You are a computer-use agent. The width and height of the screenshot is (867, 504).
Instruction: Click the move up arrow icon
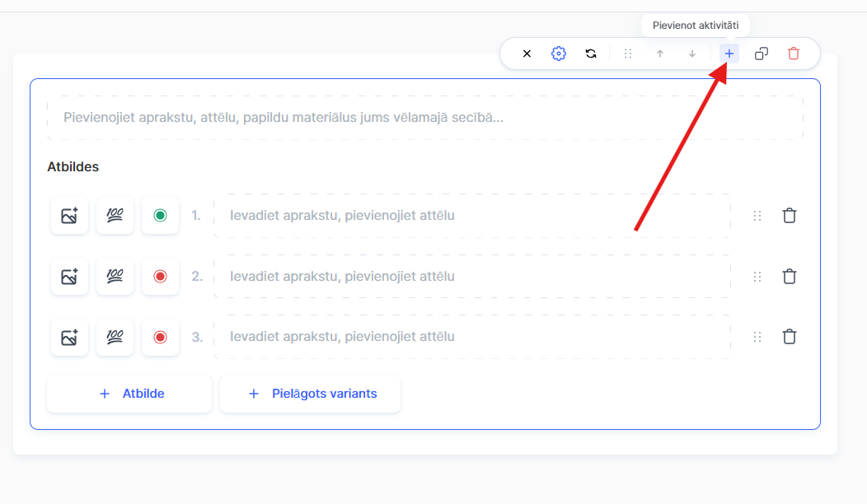coord(660,54)
